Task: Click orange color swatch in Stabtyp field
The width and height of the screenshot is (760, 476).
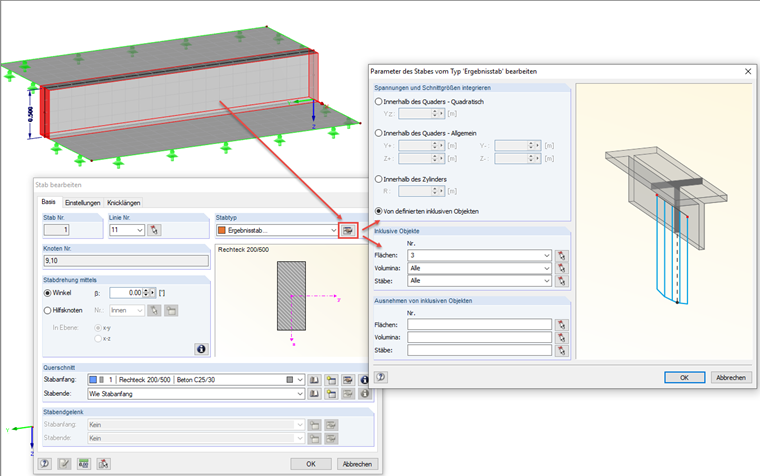Action: point(222,230)
